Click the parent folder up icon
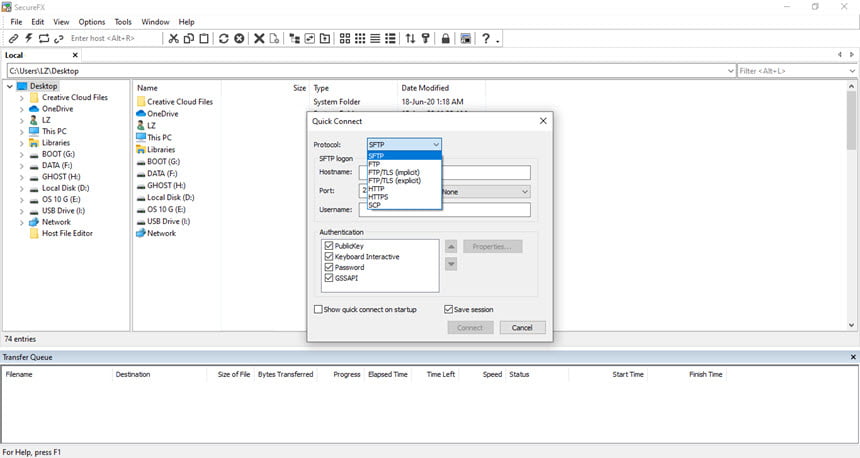Image resolution: width=860 pixels, height=458 pixels. (x=325, y=38)
